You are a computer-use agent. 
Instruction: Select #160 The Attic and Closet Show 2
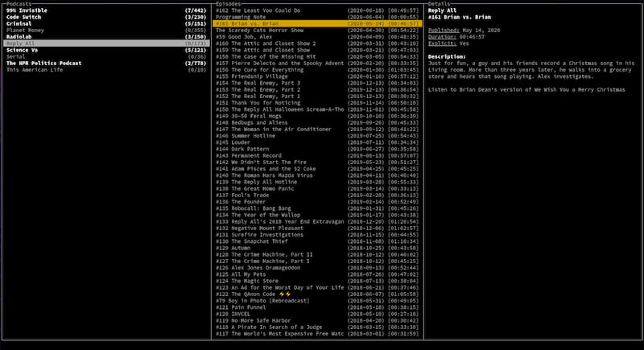tap(317, 43)
